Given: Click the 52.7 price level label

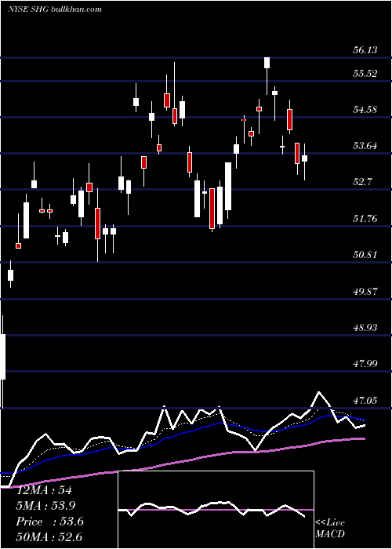Looking at the screenshot, I should 362,182.
